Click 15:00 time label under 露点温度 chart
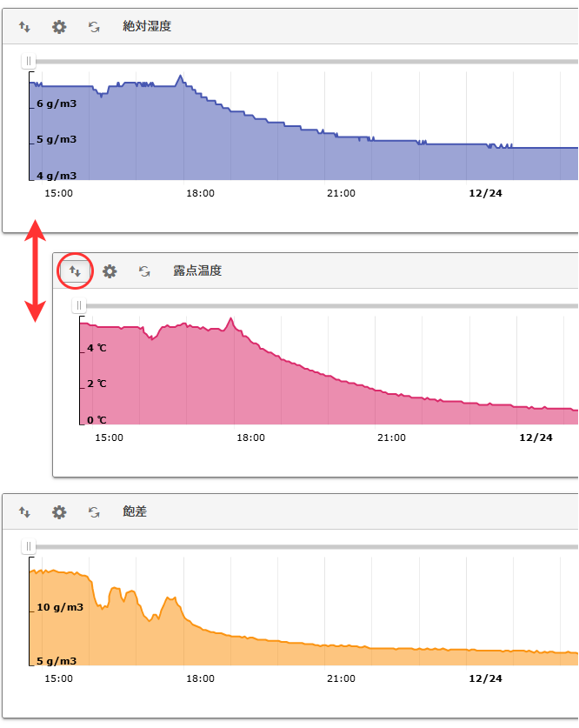 [x=109, y=437]
